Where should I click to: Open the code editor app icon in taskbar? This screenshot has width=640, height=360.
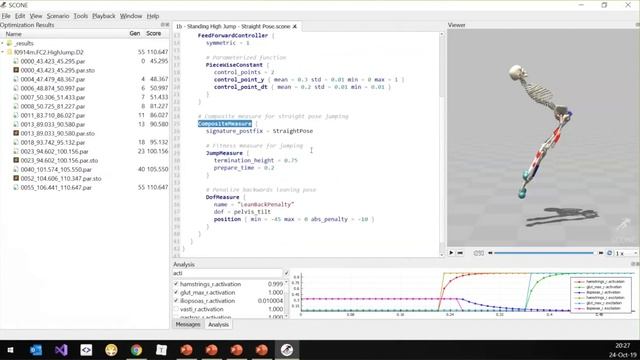[86, 350]
